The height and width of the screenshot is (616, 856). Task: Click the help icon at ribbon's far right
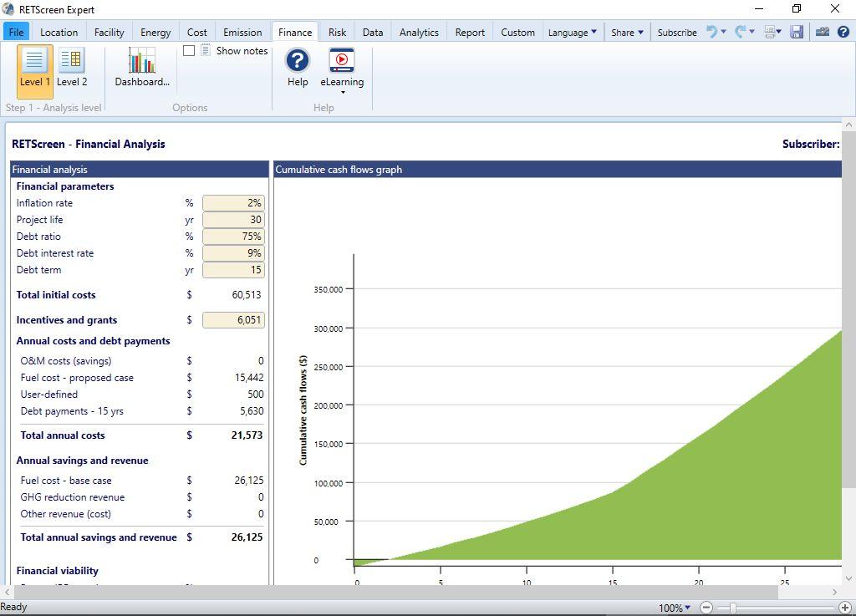[x=843, y=33]
